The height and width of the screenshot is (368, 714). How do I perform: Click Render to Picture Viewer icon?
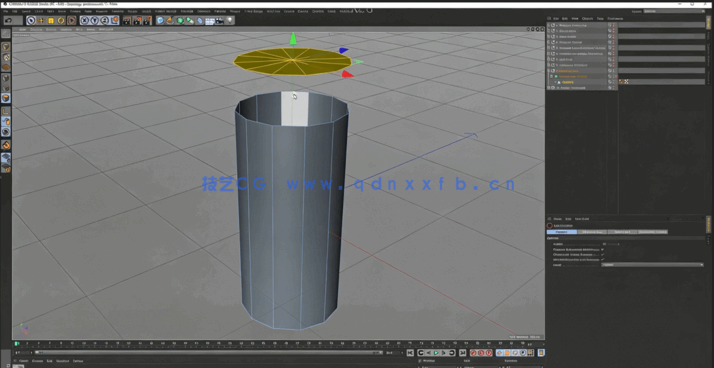pyautogui.click(x=137, y=20)
